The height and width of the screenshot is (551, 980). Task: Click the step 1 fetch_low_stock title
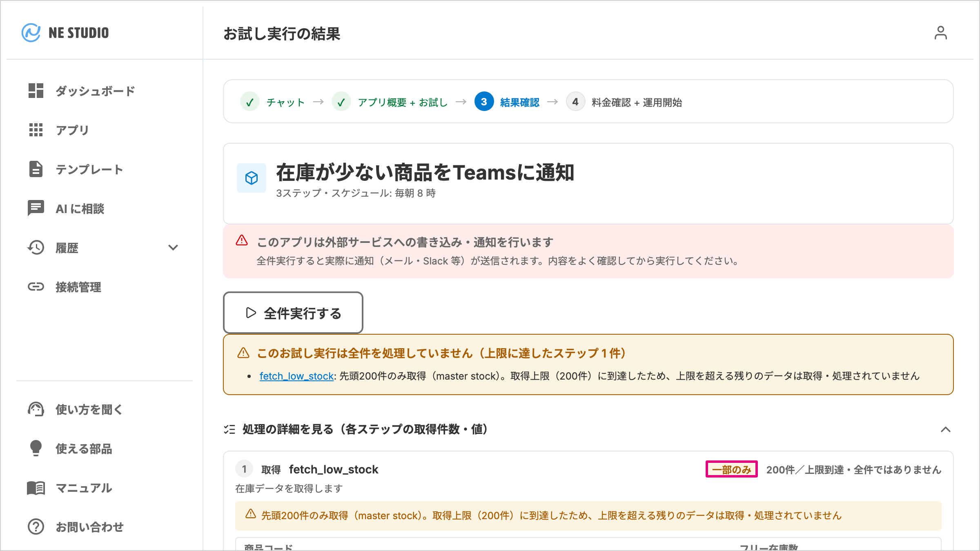click(334, 469)
